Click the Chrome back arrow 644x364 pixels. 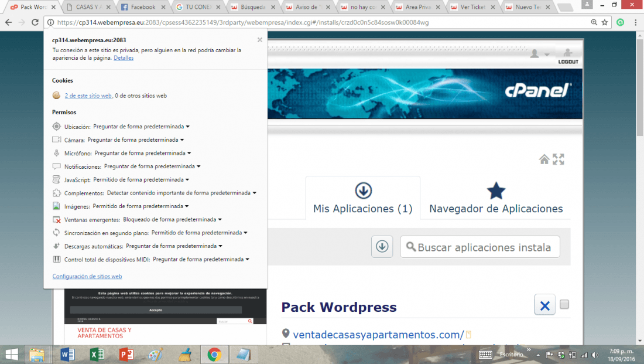pyautogui.click(x=9, y=22)
